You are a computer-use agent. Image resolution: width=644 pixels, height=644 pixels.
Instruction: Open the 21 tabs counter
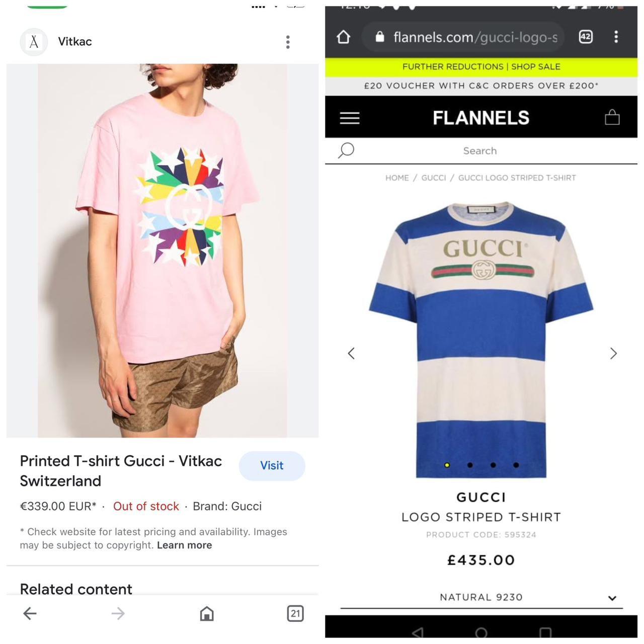click(x=295, y=613)
